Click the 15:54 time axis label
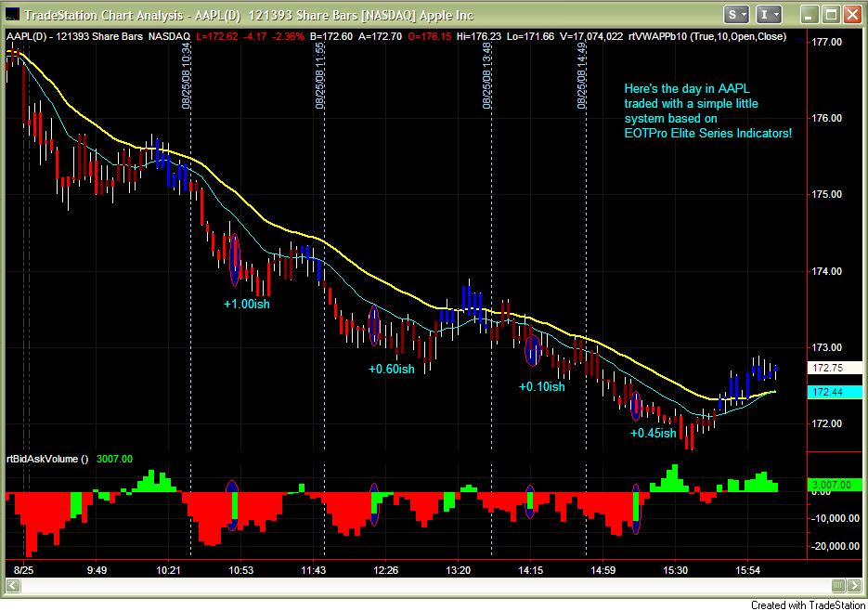The height and width of the screenshot is (611, 868). coord(748,570)
